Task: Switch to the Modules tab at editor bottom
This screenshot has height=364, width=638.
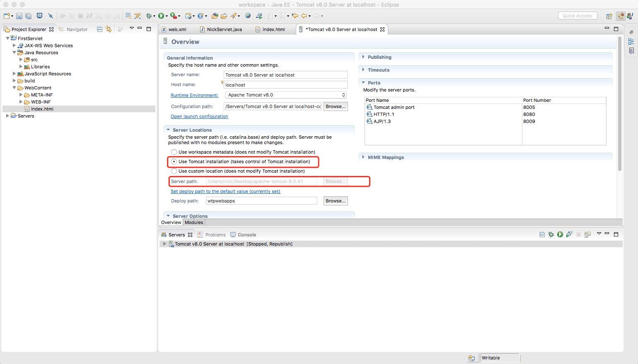Action: [194, 222]
